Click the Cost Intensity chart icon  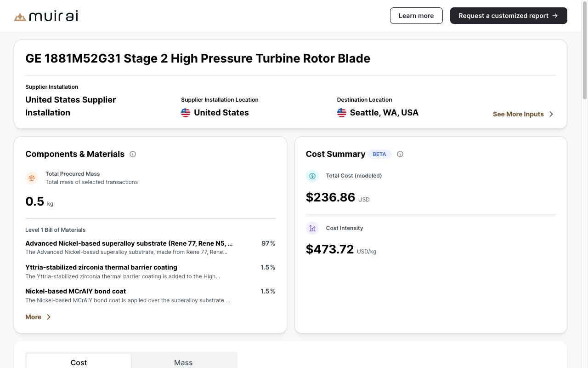(312, 228)
